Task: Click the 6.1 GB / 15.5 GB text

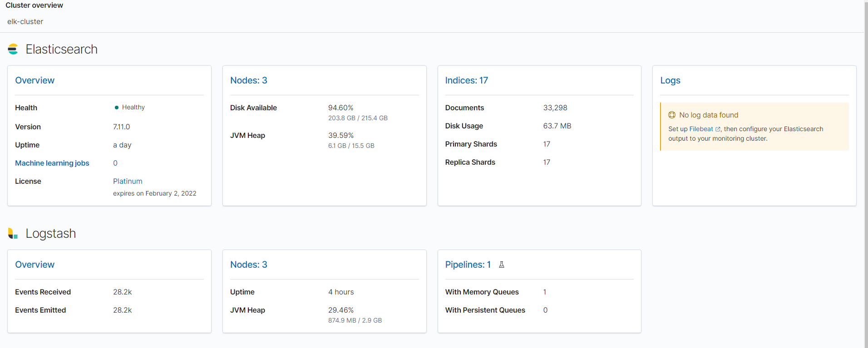Action: tap(351, 146)
